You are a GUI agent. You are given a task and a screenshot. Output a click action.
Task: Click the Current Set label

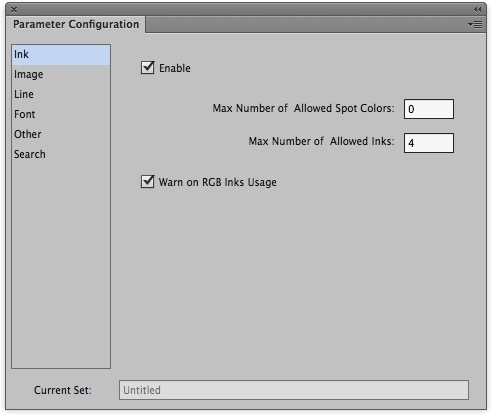(63, 390)
